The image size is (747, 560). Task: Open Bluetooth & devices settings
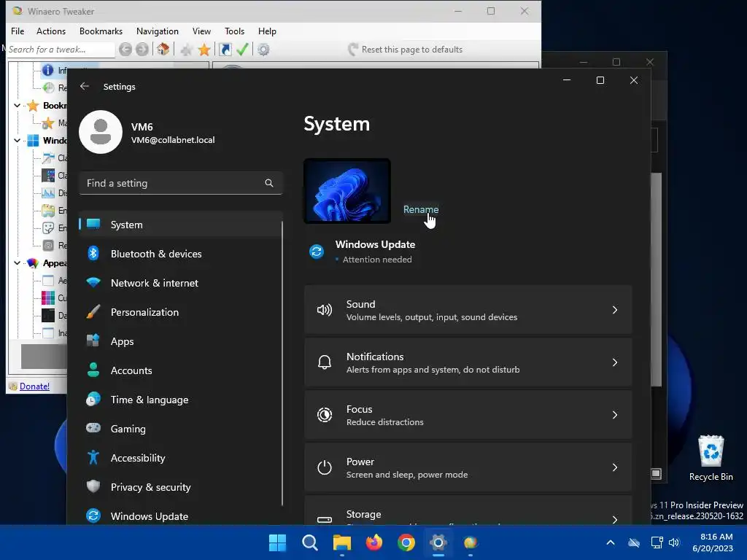coord(181,254)
